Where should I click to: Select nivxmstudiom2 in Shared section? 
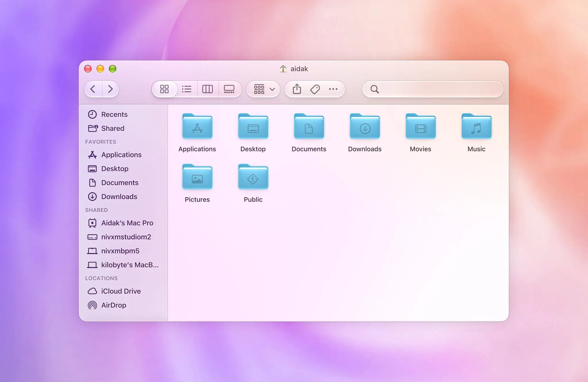pos(126,237)
